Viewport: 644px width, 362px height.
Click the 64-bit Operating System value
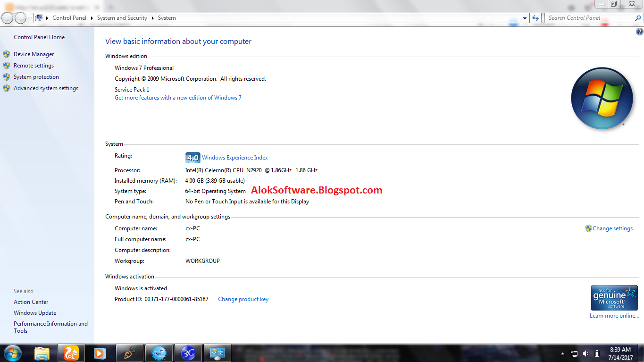click(216, 191)
